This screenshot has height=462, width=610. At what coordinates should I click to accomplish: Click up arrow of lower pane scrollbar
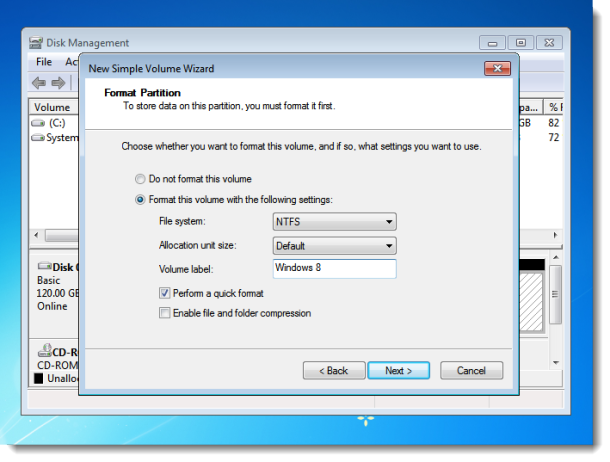click(556, 258)
